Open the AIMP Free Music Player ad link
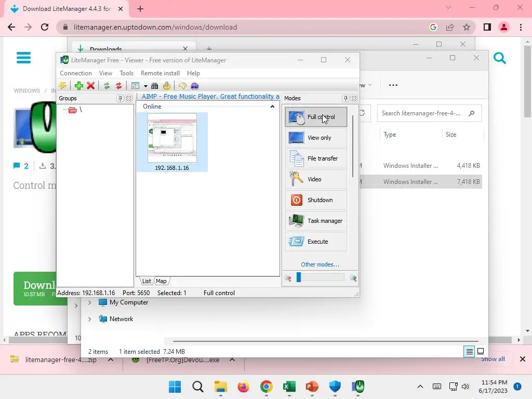 pyautogui.click(x=210, y=97)
